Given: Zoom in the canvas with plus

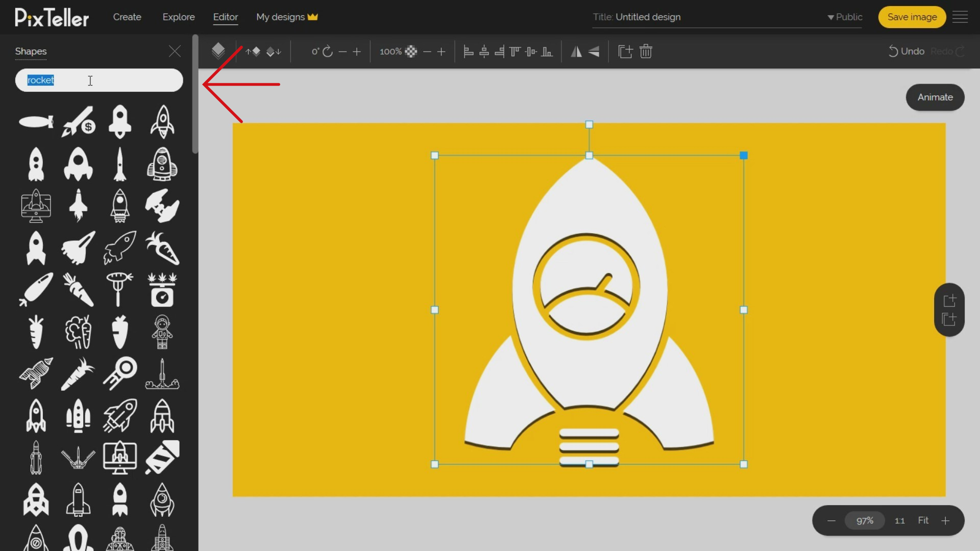Looking at the screenshot, I should [945, 520].
